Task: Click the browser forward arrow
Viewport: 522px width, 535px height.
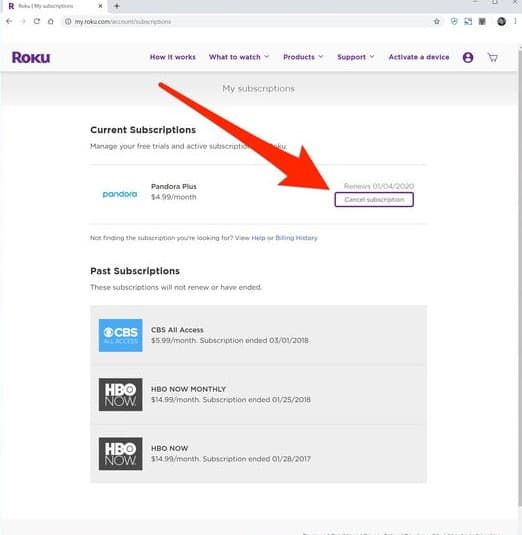Action: point(23,21)
